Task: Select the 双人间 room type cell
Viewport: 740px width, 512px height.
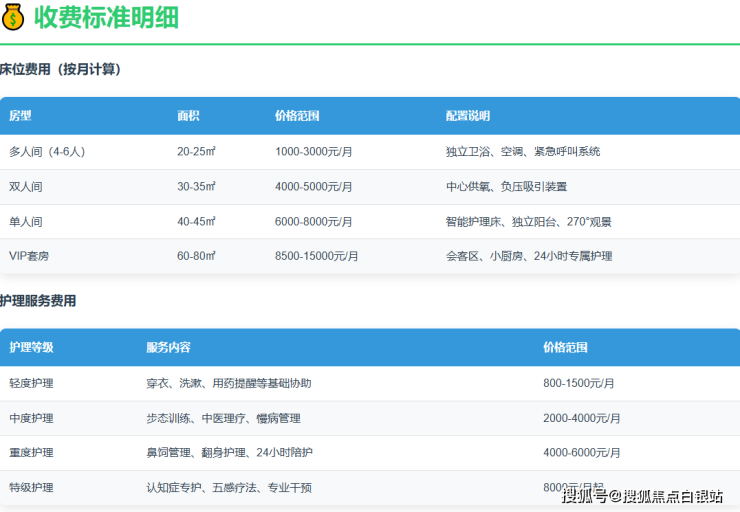Action: pyautogui.click(x=26, y=187)
